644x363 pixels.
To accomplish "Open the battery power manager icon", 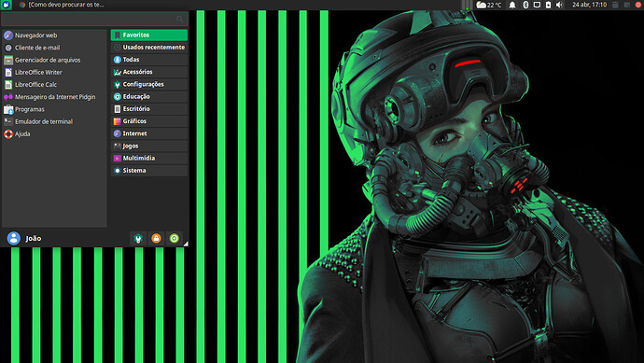I will [x=548, y=5].
